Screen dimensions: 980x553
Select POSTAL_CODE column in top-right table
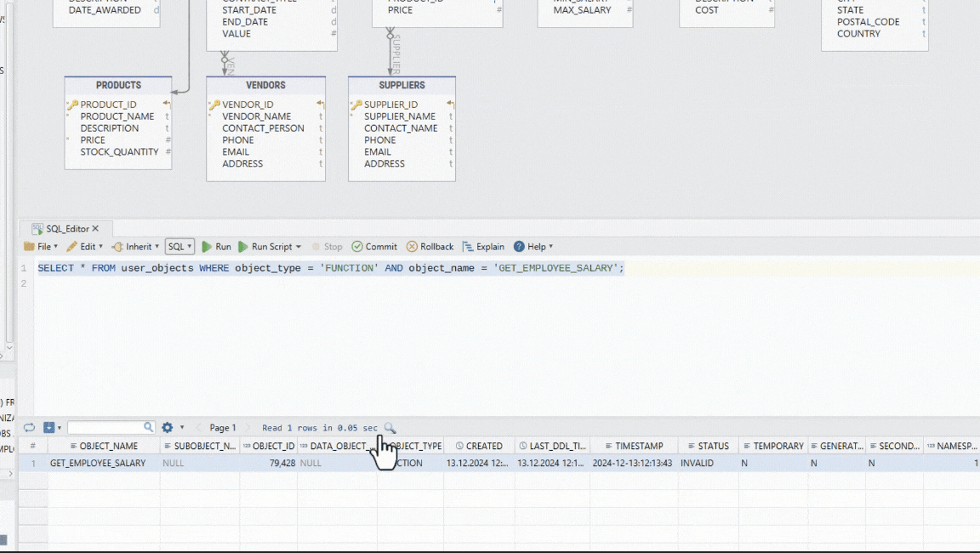coord(868,22)
